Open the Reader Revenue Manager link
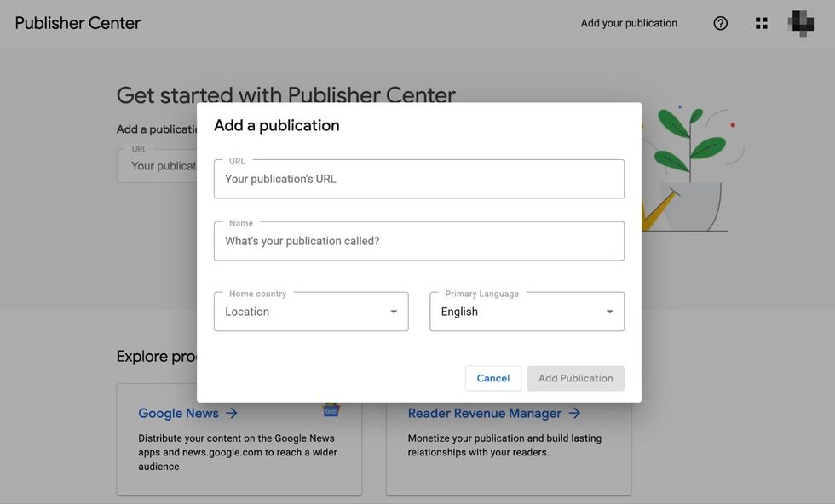Viewport: 835px width, 504px height. (x=482, y=411)
